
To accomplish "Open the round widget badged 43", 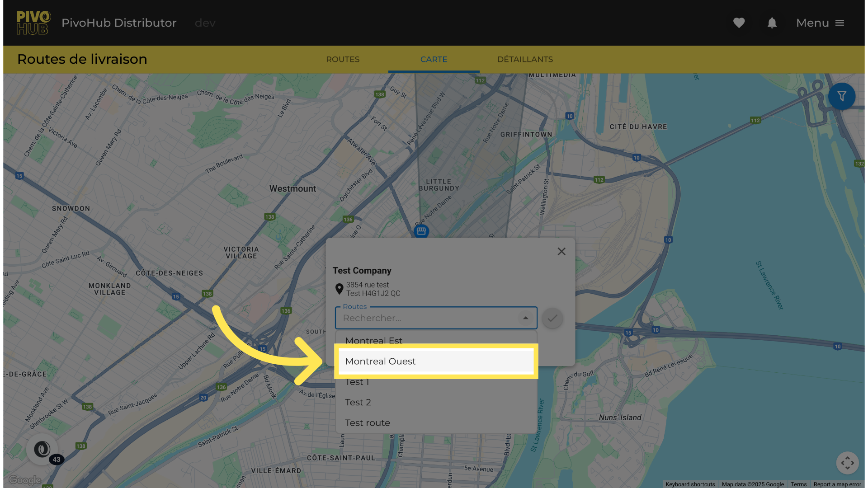I will tap(42, 449).
